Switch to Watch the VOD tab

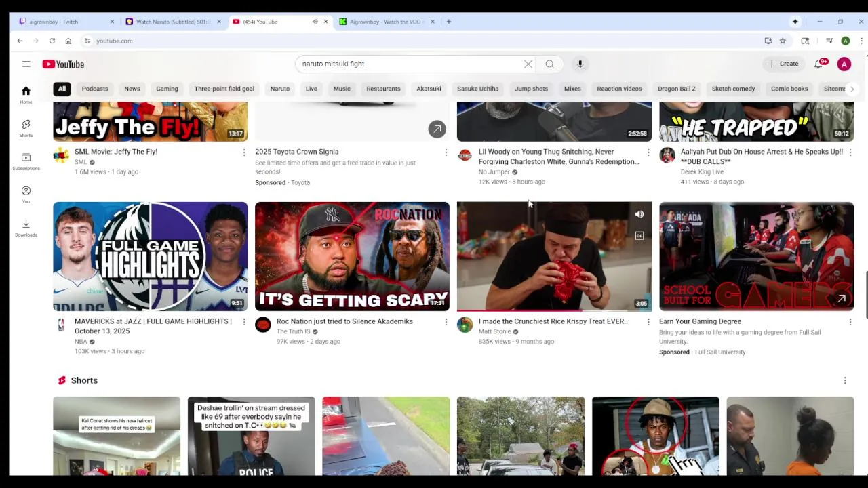tap(387, 22)
